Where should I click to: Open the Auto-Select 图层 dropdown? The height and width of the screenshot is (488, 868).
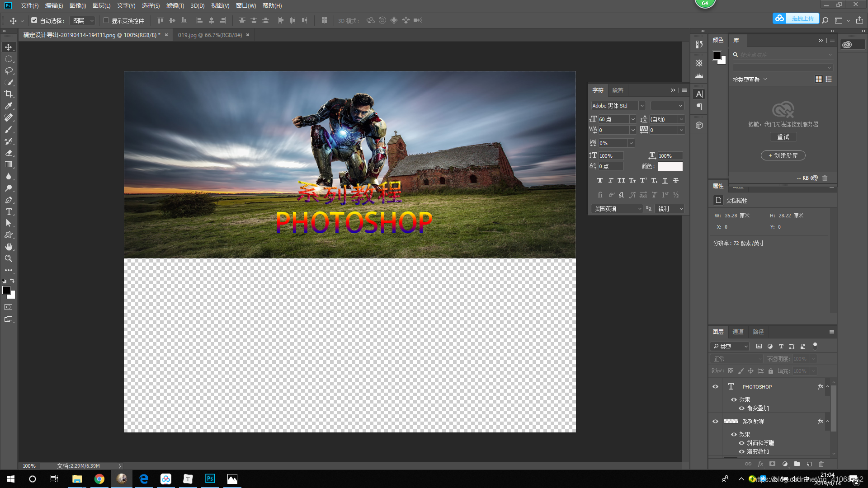(x=83, y=20)
